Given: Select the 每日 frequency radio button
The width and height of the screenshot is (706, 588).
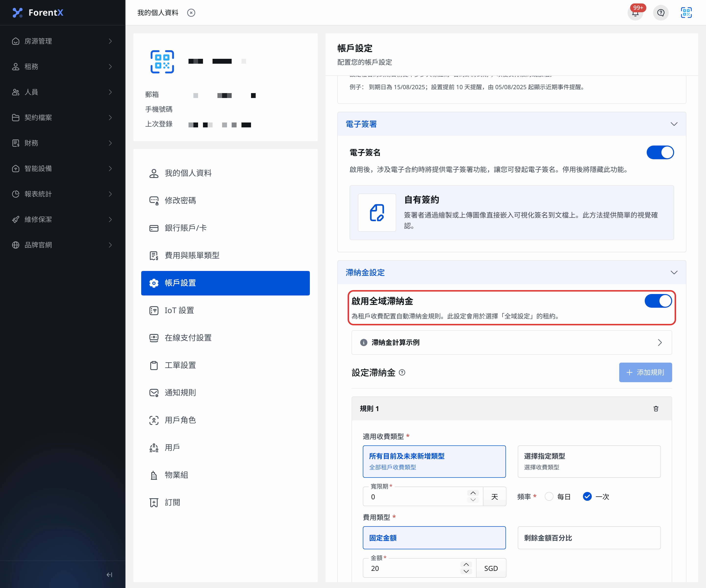Looking at the screenshot, I should 549,497.
